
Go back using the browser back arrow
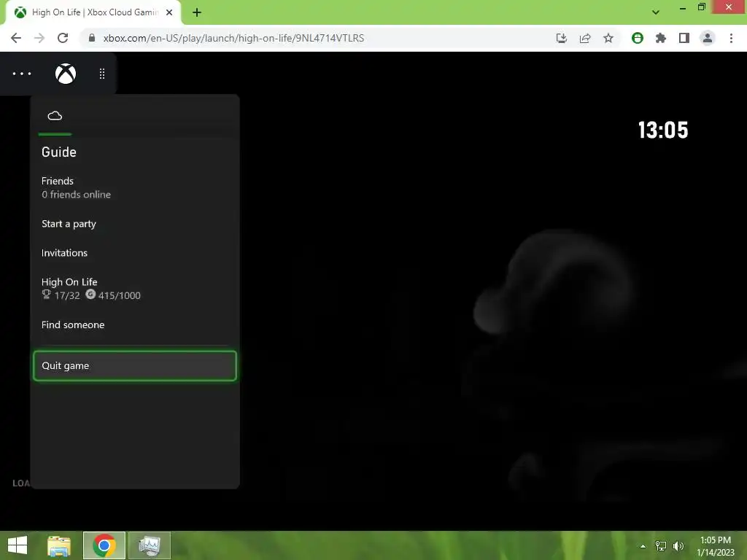point(16,38)
